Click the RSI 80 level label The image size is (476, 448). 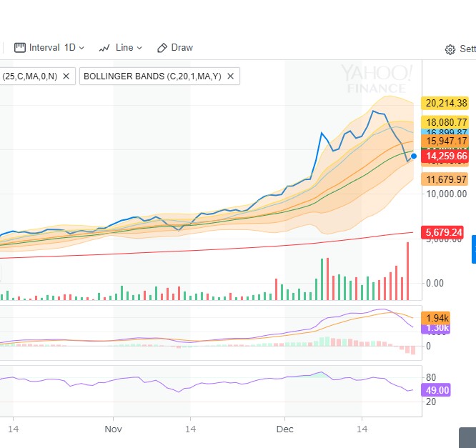pos(431,377)
